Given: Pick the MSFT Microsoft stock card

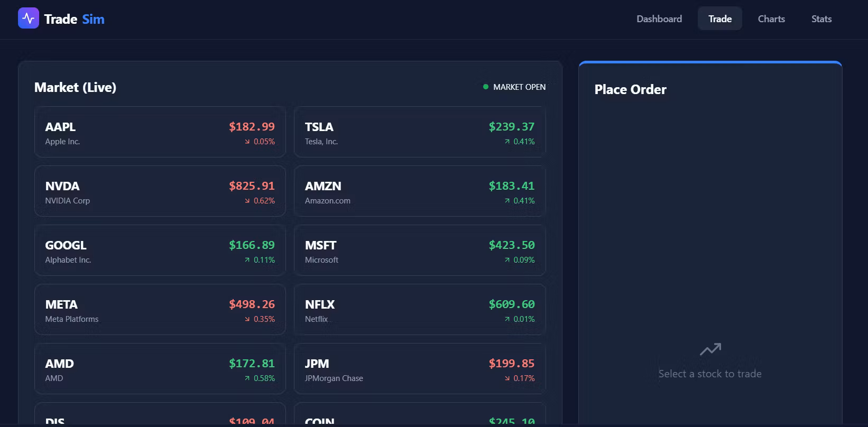Looking at the screenshot, I should coord(419,250).
